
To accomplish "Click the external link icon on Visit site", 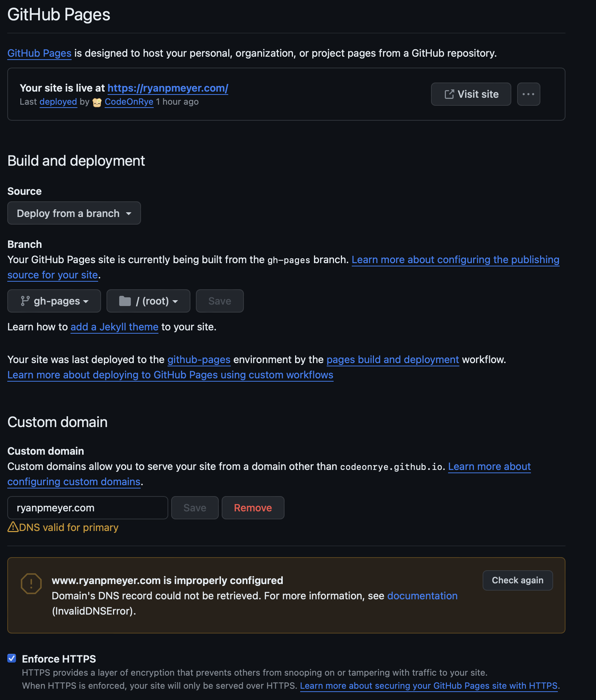I will (x=450, y=94).
